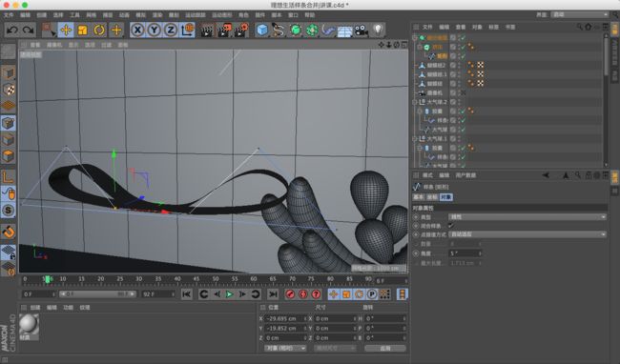Click the light bulb icon in toolbar
Image resolution: width=620 pixels, height=364 pixels.
pos(378,30)
